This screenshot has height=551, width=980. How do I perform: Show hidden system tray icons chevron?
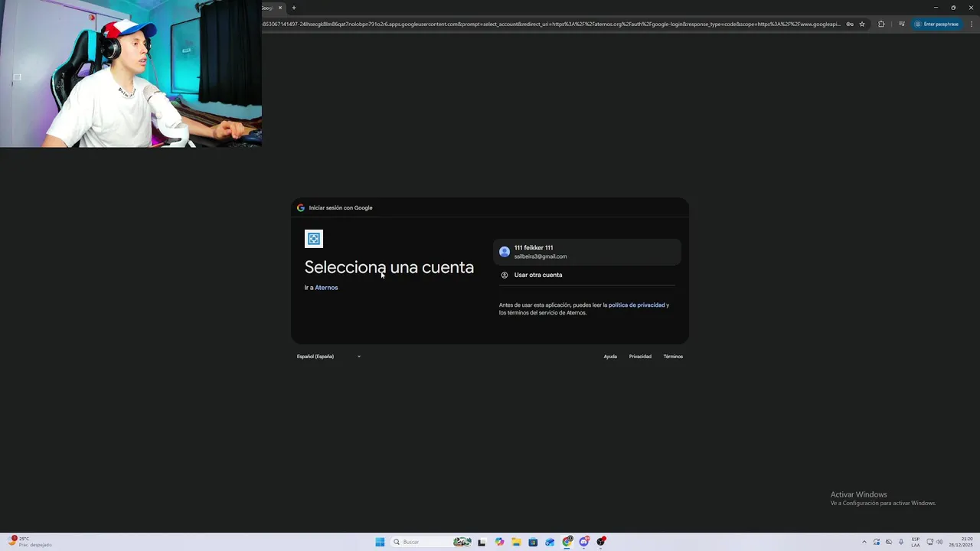click(864, 542)
